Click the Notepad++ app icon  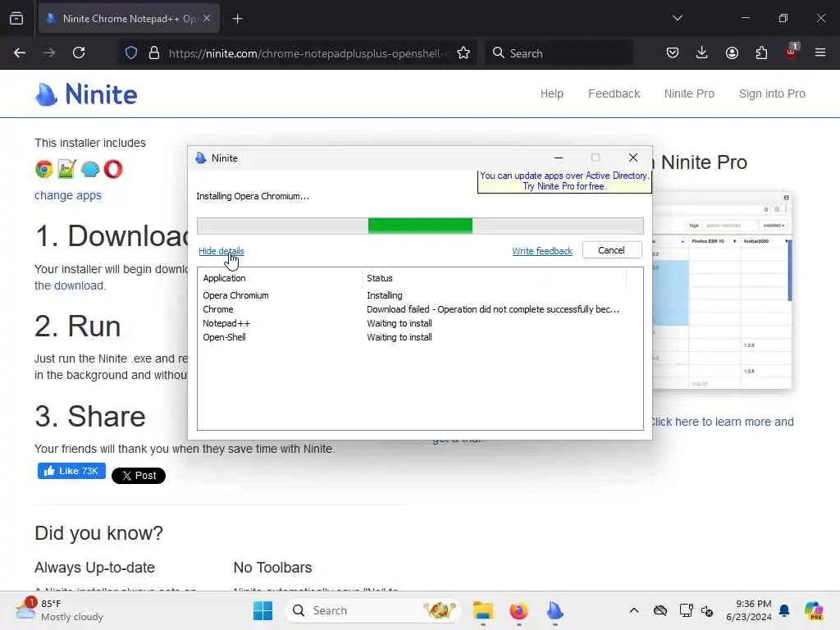[x=67, y=169]
